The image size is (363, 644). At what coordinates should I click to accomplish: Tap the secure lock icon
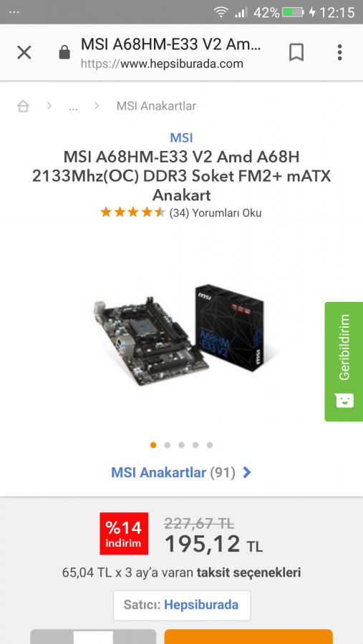[x=64, y=52]
